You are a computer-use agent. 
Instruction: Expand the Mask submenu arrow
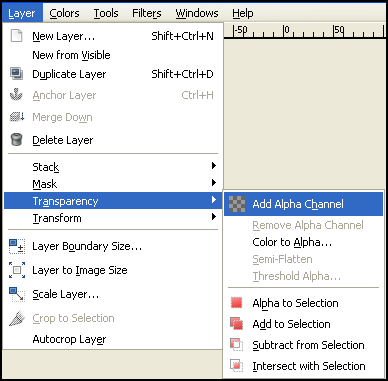point(214,183)
